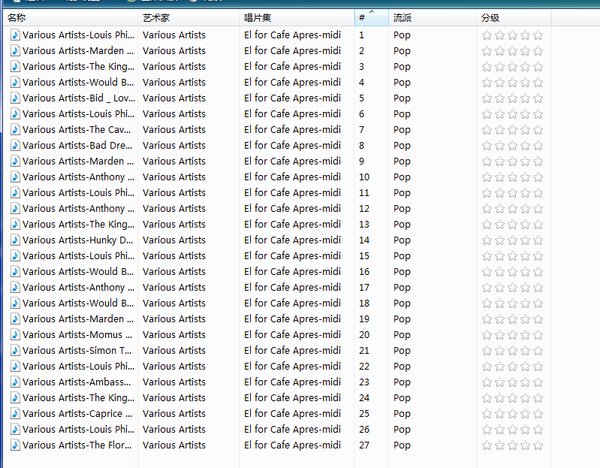Viewport: 600px width, 468px height.
Task: Select the file named Various Artists-Hunky D...
Action: tap(78, 240)
